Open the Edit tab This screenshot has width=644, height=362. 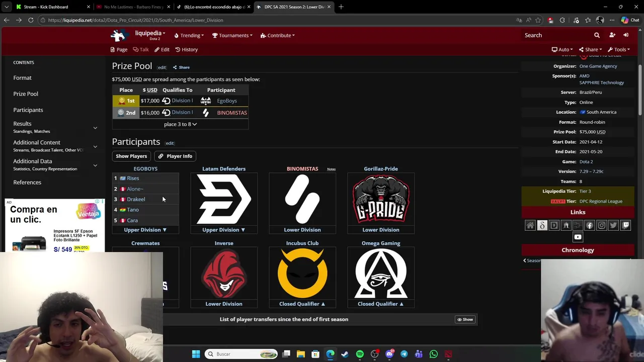(162, 49)
